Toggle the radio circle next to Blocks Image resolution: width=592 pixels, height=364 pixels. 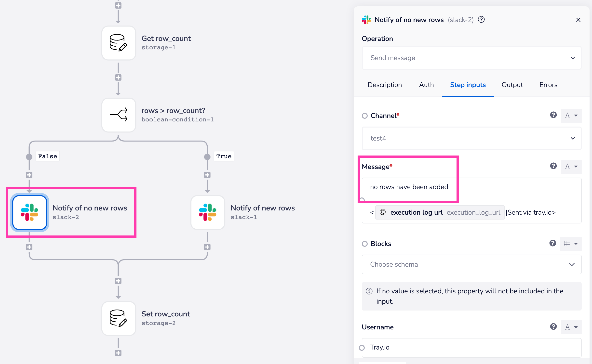point(364,244)
